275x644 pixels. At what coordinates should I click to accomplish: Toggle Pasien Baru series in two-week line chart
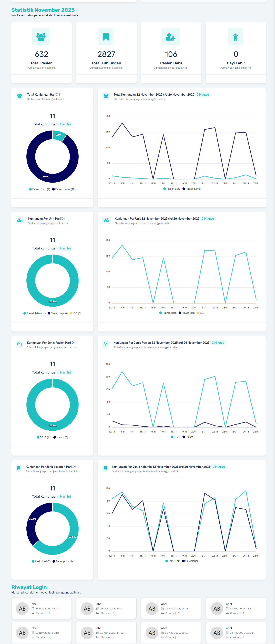pyautogui.click(x=172, y=189)
